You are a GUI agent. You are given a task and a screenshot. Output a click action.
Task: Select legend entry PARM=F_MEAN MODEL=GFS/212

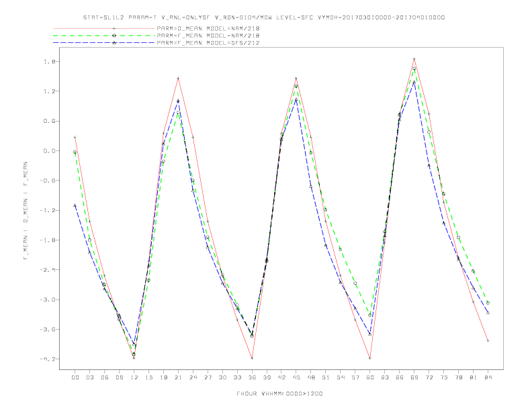click(x=208, y=43)
